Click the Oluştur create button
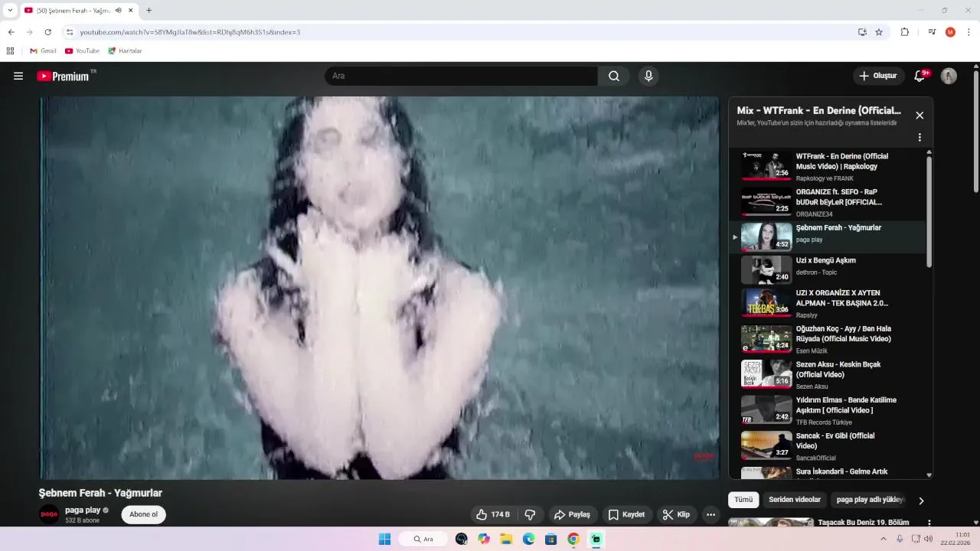The width and height of the screenshot is (980, 551). tap(877, 76)
